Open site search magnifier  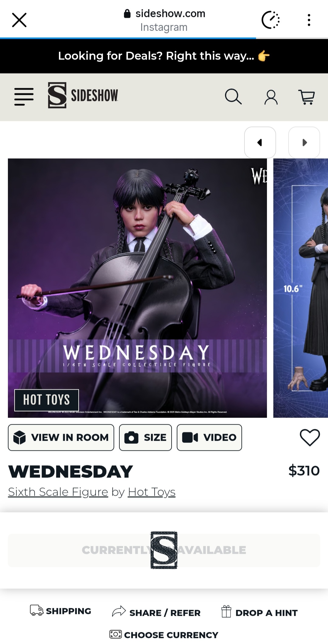pyautogui.click(x=233, y=97)
